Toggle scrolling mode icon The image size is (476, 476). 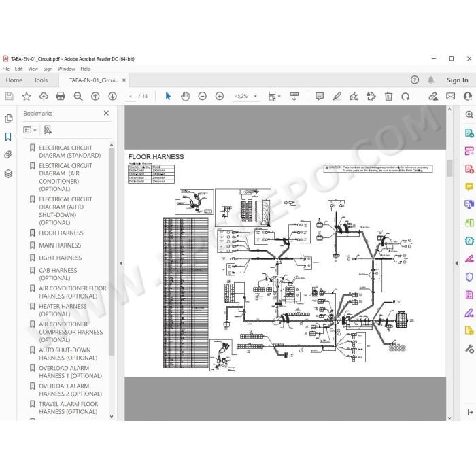tap(294, 97)
